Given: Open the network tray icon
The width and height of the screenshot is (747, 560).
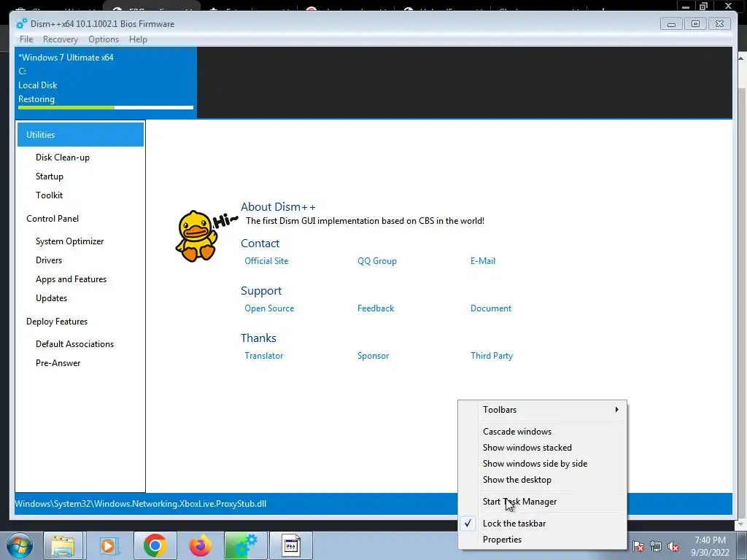Looking at the screenshot, I should pos(656,547).
